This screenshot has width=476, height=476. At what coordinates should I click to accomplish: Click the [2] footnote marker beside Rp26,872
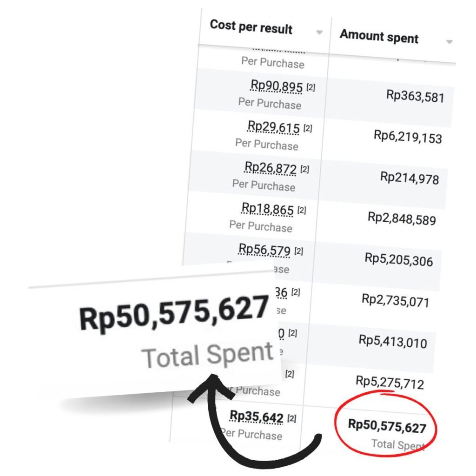pos(304,169)
